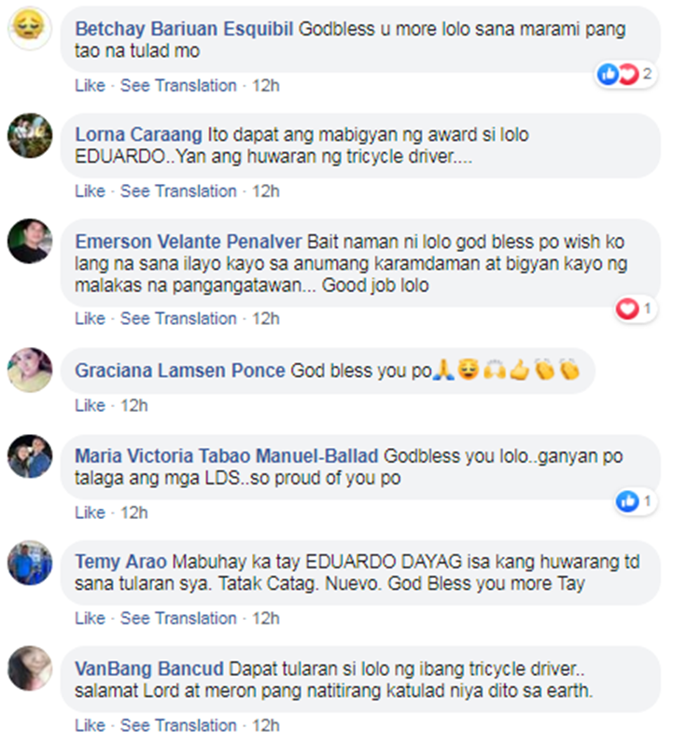The width and height of the screenshot is (700, 744).
Task: Open Graciana Lamsen Ponce's name link
Action: click(x=180, y=371)
